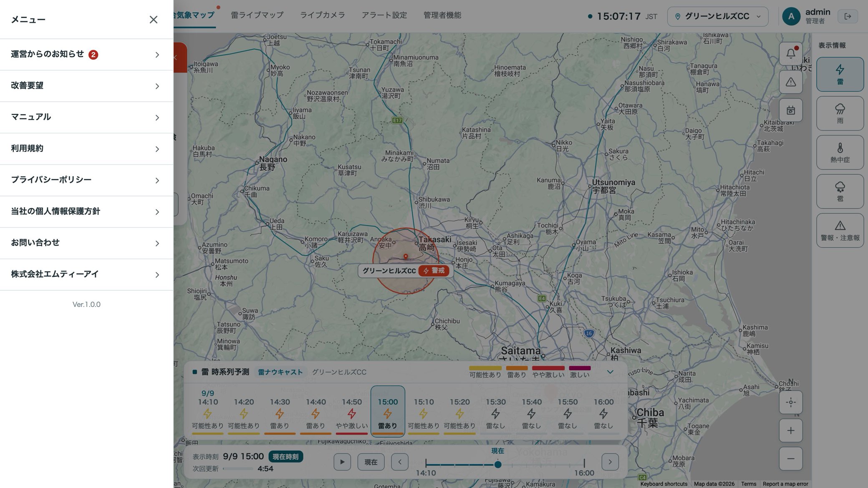Select 雹 hail display layer
This screenshot has width=868, height=488.
pos(840,191)
